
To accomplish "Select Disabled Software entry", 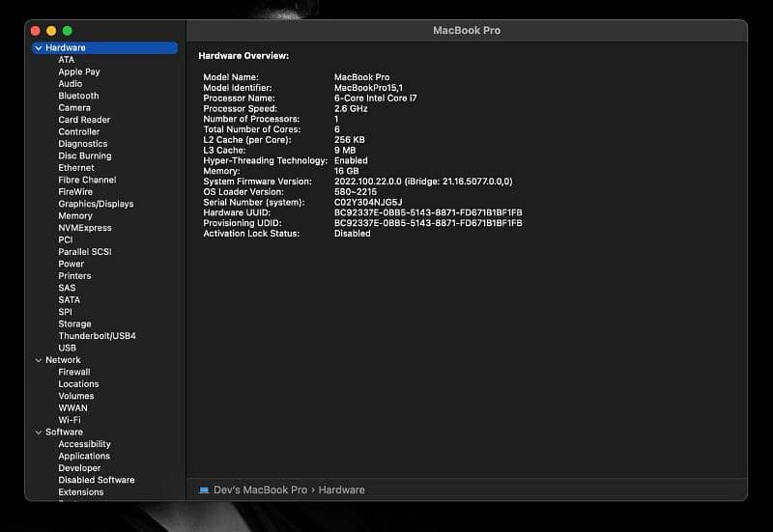I will pyautogui.click(x=97, y=480).
